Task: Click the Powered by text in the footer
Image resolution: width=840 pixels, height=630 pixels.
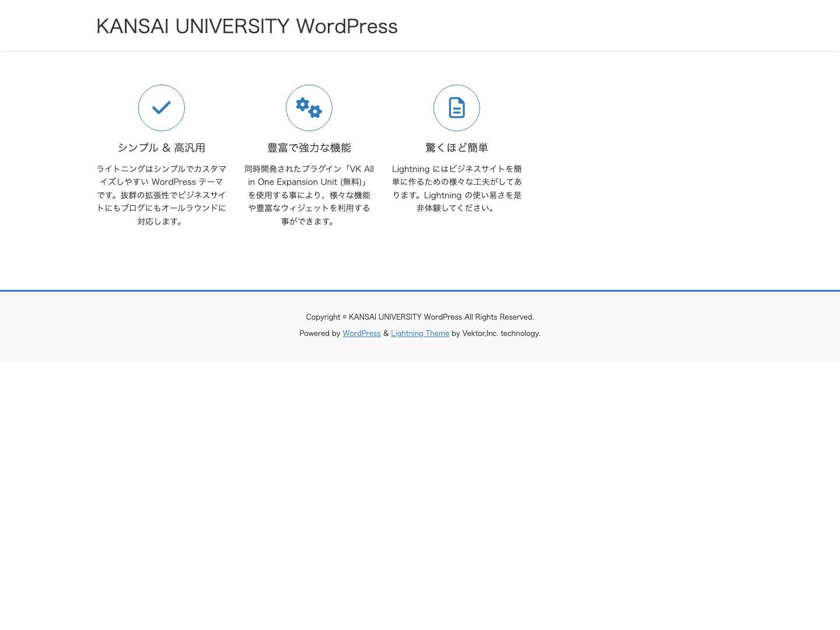Action: (320, 333)
